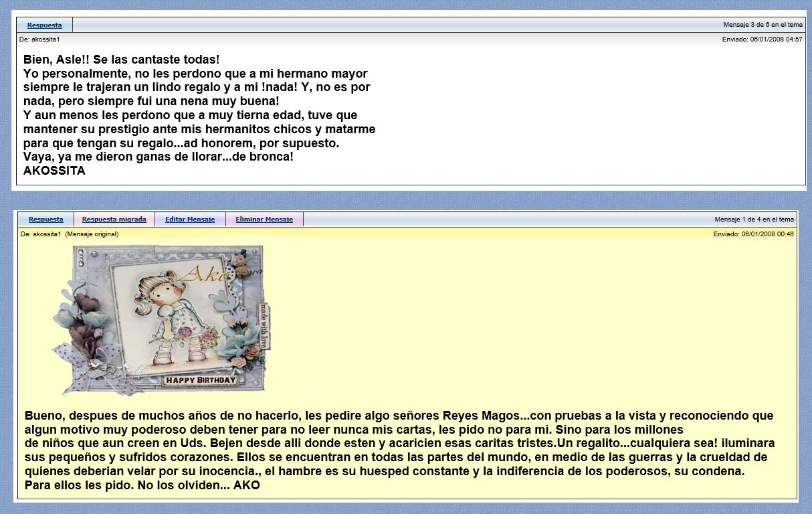
Task: Click the line 'Bien, Asle!! Se las cantaste todas!'
Action: click(121, 59)
